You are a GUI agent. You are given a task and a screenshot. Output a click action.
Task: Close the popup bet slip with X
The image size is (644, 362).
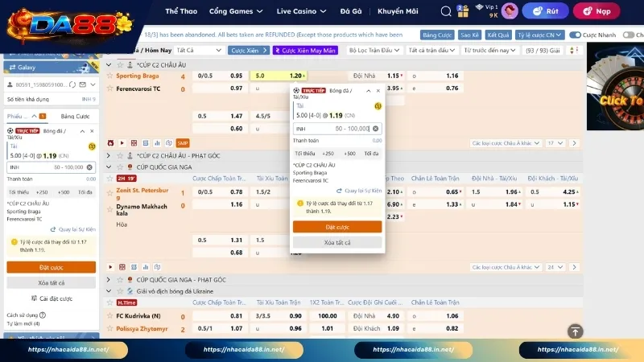click(x=378, y=90)
